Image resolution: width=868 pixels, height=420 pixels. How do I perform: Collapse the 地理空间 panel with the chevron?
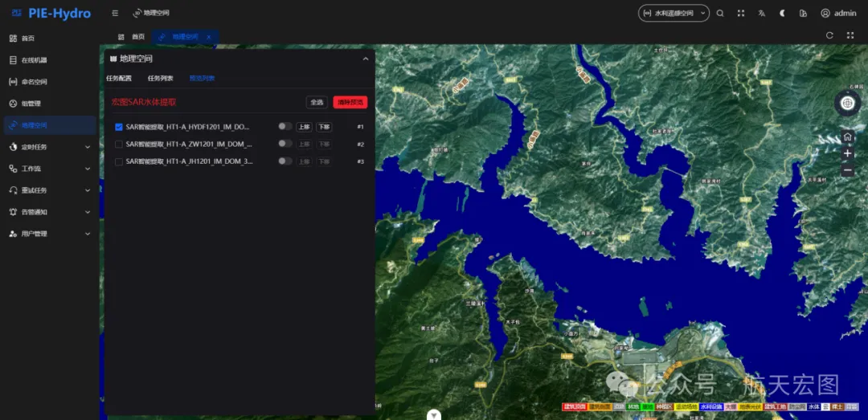tap(366, 59)
